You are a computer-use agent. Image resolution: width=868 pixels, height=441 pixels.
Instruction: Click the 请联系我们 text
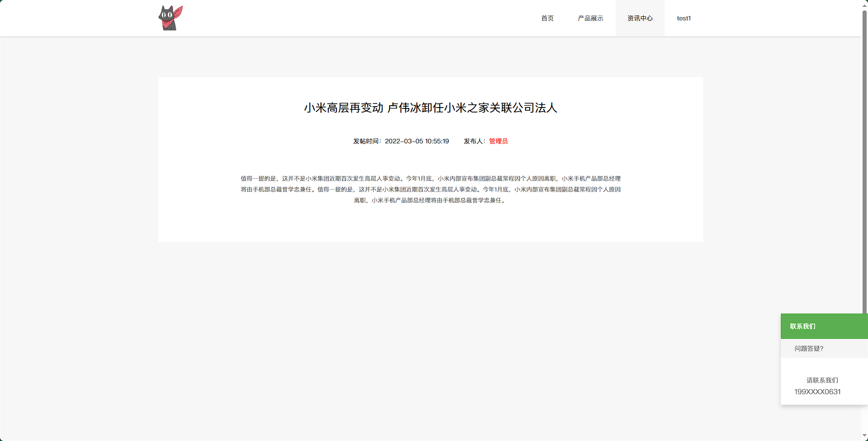(822, 380)
